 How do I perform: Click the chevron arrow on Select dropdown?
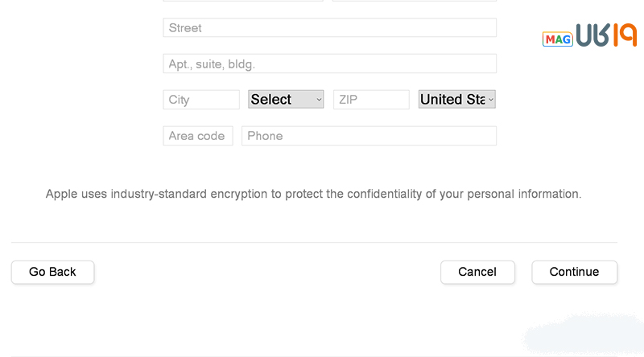[x=319, y=100]
